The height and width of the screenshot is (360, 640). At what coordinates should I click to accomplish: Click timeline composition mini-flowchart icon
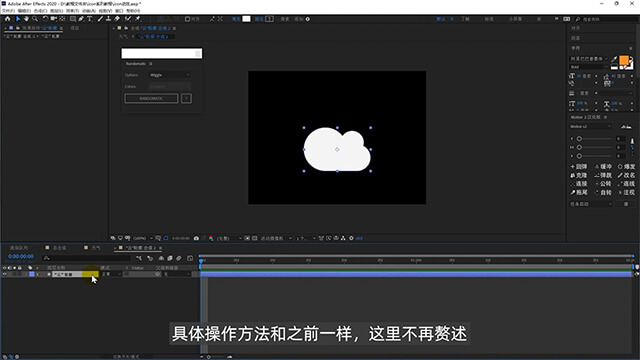pos(139,258)
